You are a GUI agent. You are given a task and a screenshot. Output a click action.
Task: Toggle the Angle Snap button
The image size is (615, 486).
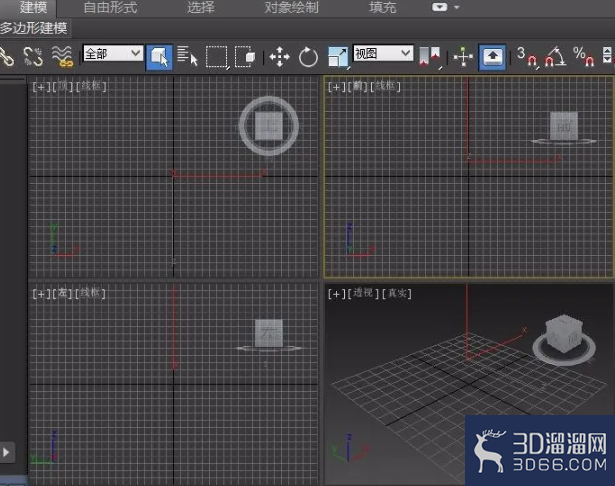click(555, 57)
